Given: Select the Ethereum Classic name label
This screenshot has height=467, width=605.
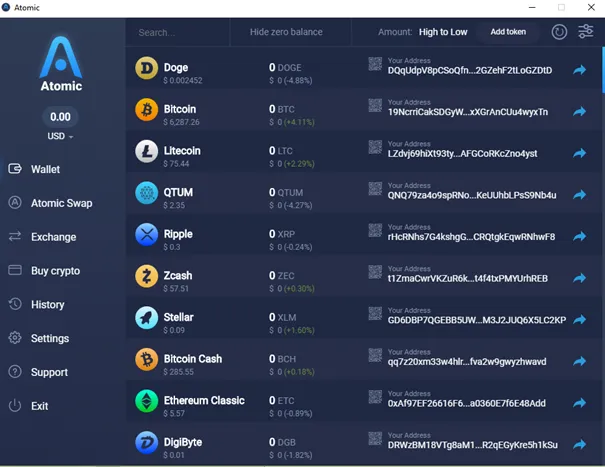Looking at the screenshot, I should (x=204, y=401).
